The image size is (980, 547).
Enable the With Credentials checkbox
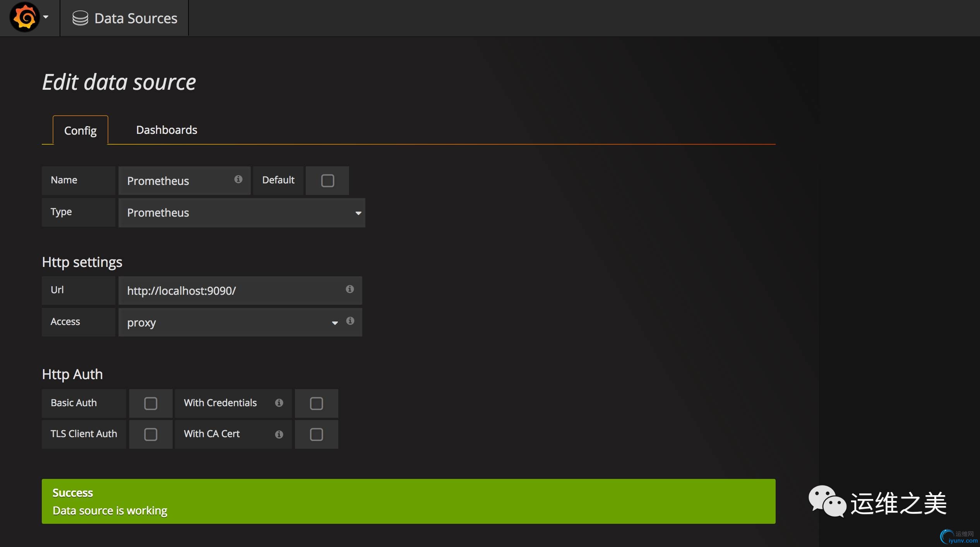pyautogui.click(x=316, y=403)
